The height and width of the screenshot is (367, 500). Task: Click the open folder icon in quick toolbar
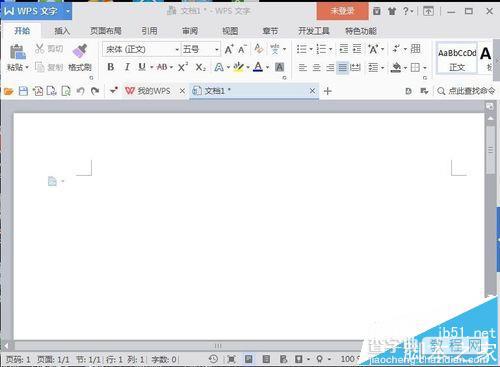[9, 91]
